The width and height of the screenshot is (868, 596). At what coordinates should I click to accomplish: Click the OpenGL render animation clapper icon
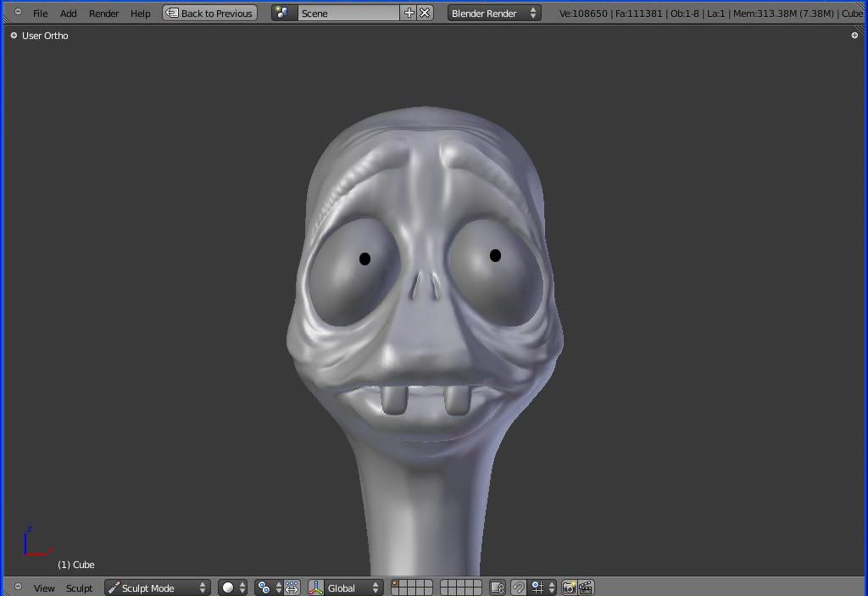[585, 588]
